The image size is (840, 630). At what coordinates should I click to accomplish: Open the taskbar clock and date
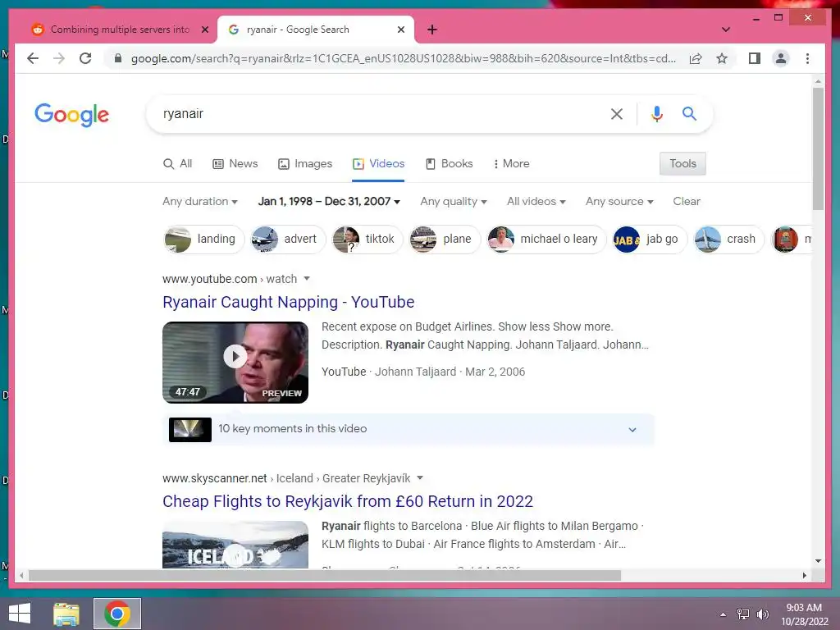[804, 614]
